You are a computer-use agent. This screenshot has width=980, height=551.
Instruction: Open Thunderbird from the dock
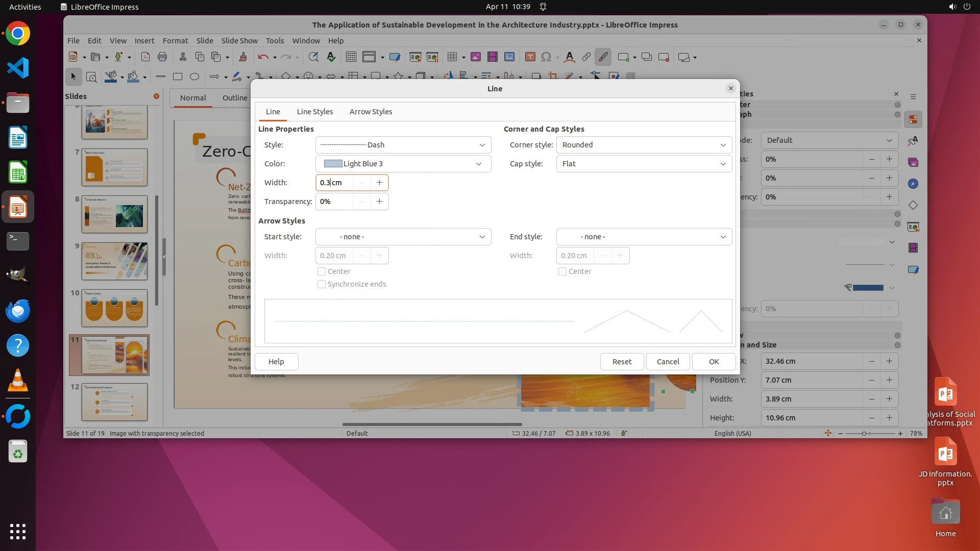coord(18,311)
